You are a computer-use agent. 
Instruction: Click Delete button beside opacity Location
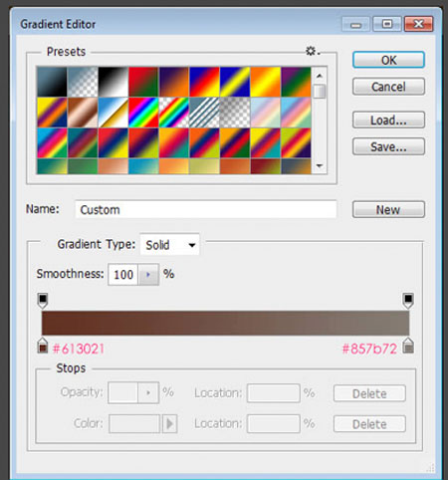coord(369,393)
